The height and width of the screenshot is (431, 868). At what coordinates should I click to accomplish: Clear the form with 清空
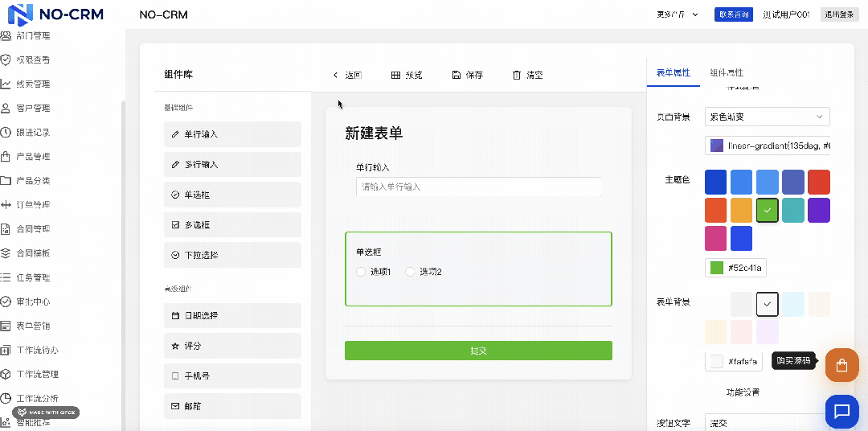[x=527, y=76]
